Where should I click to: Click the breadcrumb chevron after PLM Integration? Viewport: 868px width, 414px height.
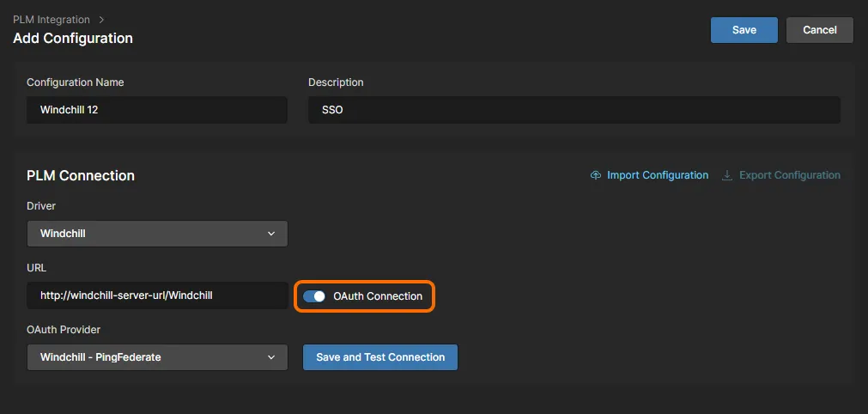[x=101, y=19]
